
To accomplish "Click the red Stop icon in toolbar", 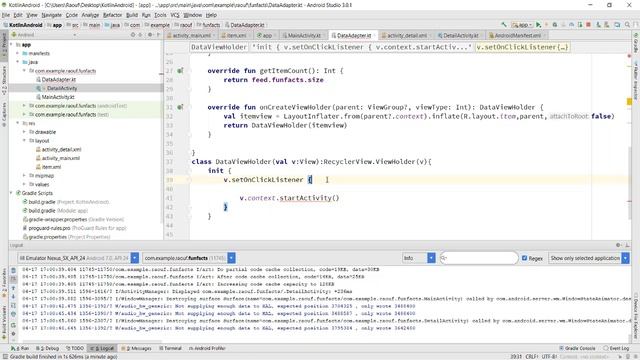I will (x=588, y=25).
